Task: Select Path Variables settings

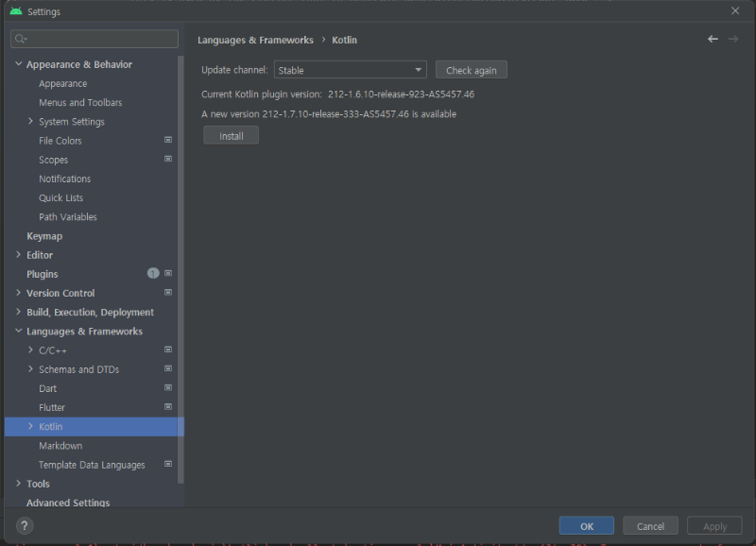Action: (x=68, y=217)
